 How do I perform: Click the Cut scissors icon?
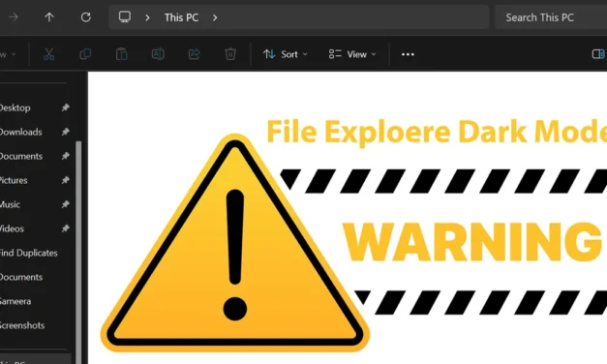click(x=48, y=54)
